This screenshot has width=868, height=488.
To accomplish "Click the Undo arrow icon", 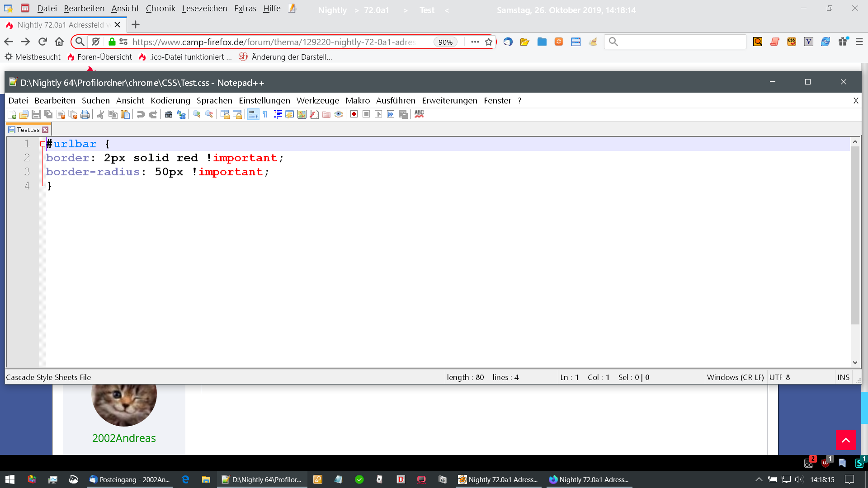I will tap(141, 114).
